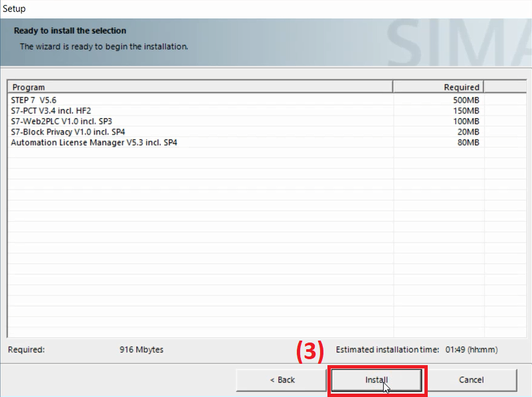Click the estimated installation time 01:49
Image resolution: width=532 pixels, height=397 pixels.
472,350
